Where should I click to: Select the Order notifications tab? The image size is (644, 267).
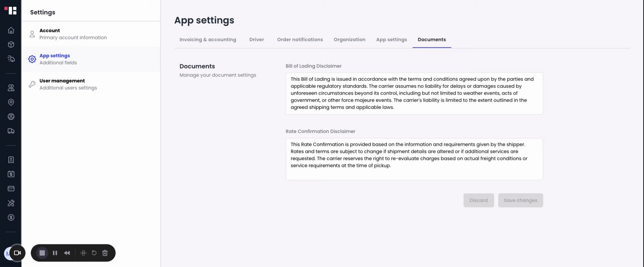point(300,40)
